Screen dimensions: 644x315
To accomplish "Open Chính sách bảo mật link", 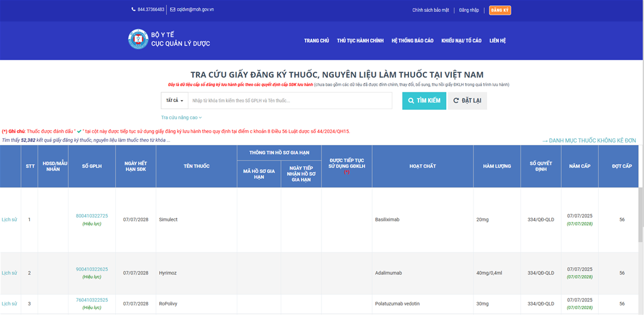I will coord(430,10).
